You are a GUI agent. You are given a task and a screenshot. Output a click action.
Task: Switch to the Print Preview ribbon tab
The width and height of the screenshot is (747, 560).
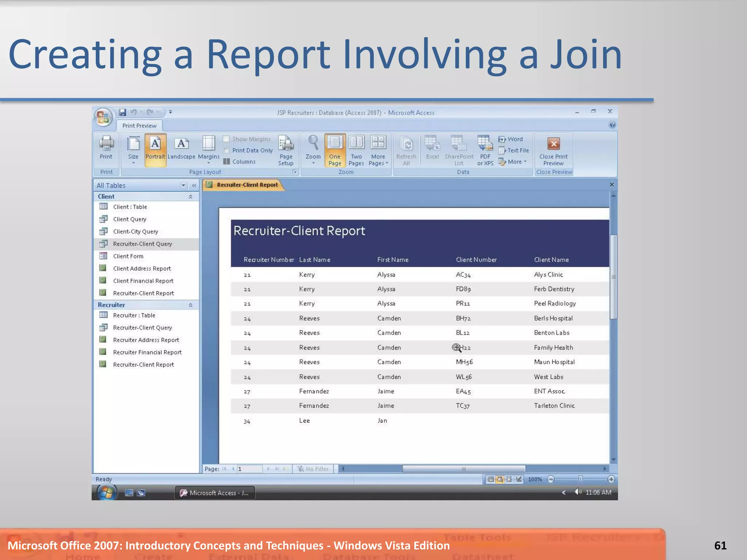pos(139,125)
